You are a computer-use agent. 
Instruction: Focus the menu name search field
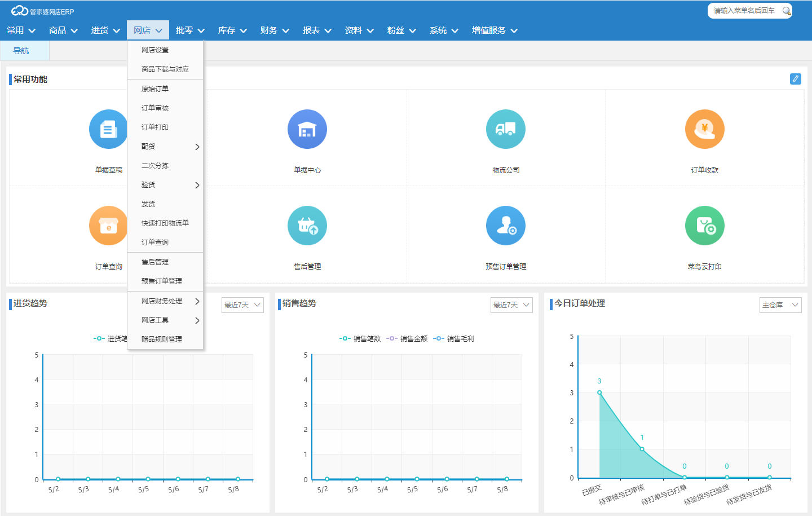[744, 11]
